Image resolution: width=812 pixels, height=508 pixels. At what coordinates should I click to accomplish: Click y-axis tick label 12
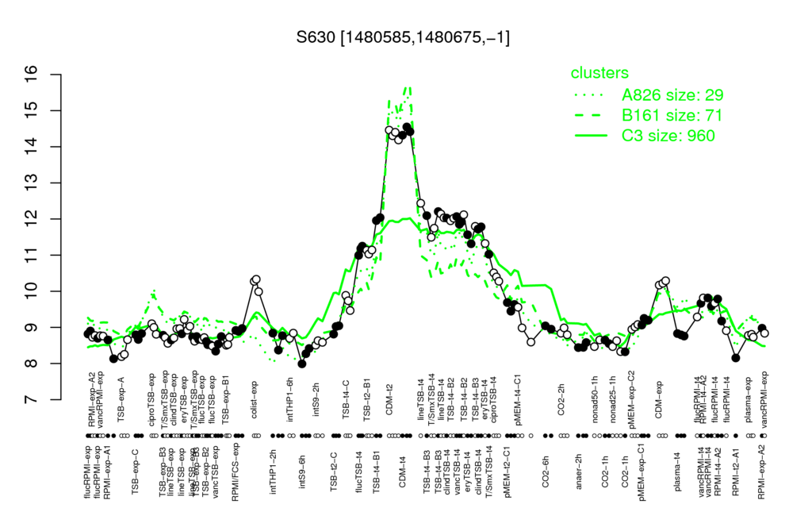(32, 219)
